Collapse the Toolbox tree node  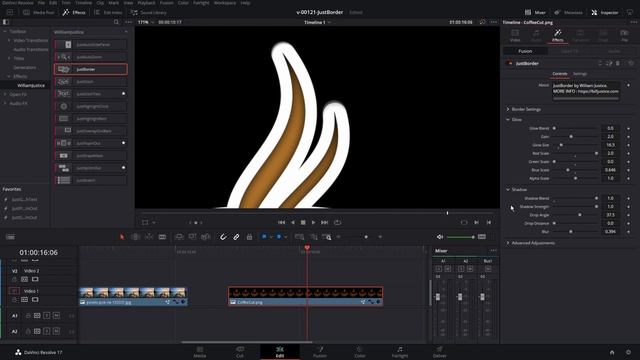(5, 31)
